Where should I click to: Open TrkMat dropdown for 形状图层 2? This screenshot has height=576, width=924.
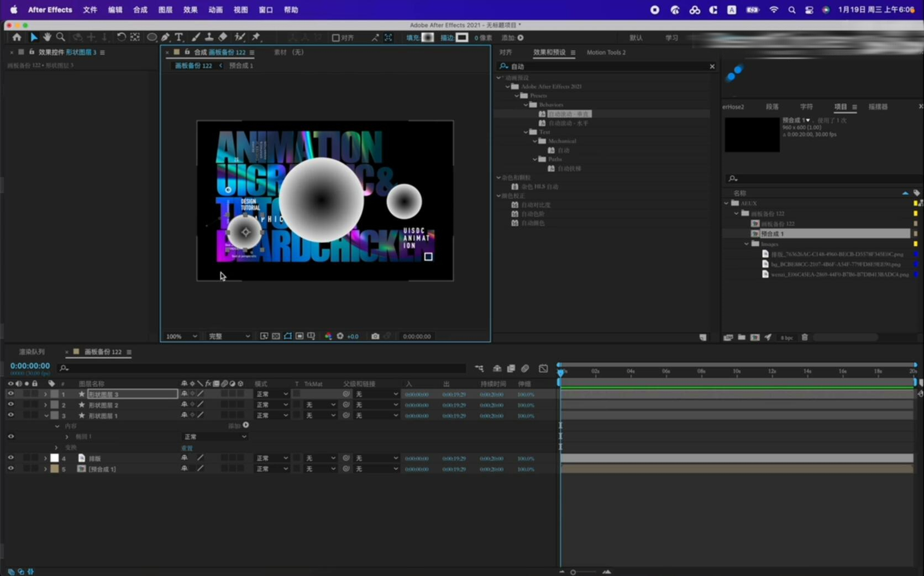click(x=321, y=405)
